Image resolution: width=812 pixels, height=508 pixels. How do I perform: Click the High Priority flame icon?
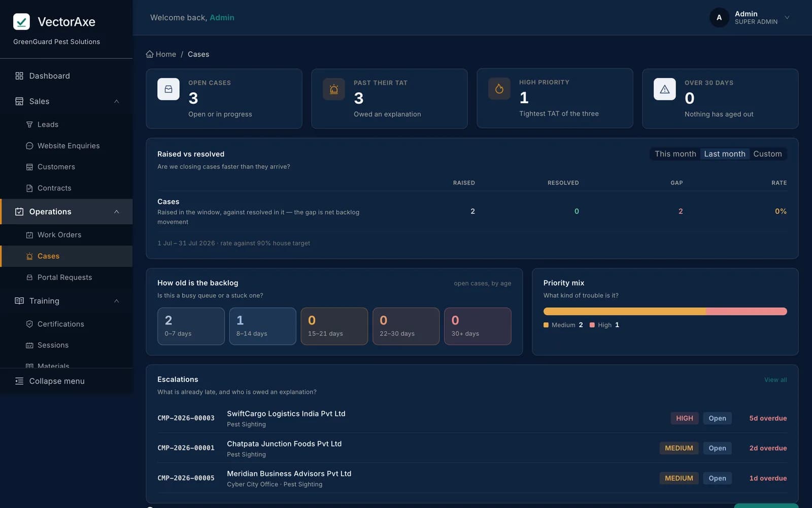coord(499,89)
